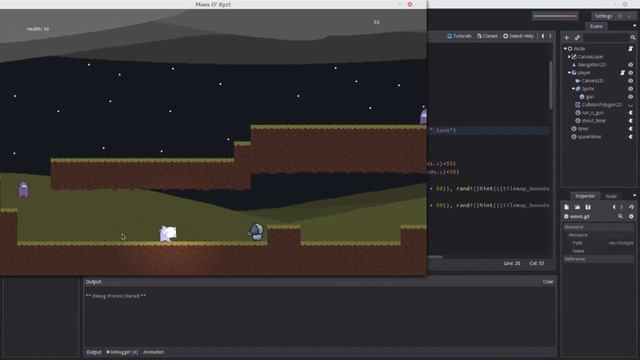Open the Animation bottom panel tab
The height and width of the screenshot is (360, 640).
click(153, 352)
